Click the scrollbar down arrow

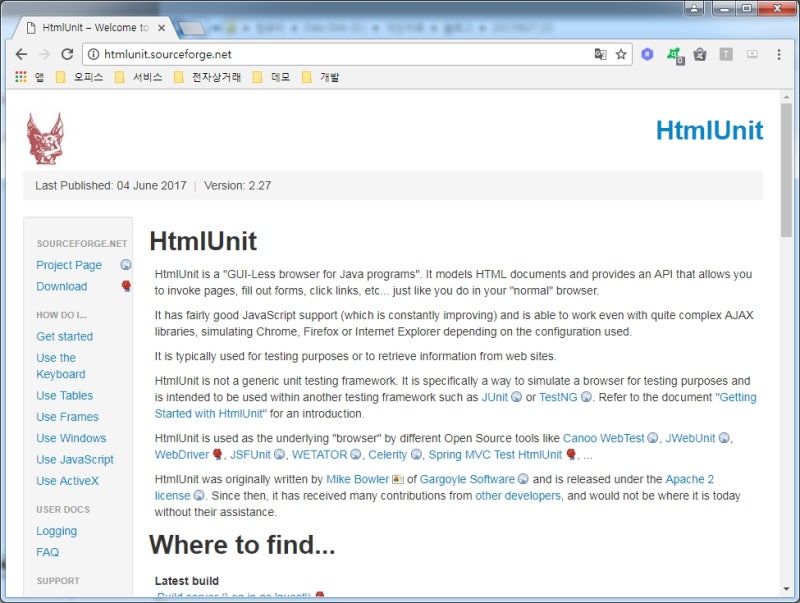786,590
